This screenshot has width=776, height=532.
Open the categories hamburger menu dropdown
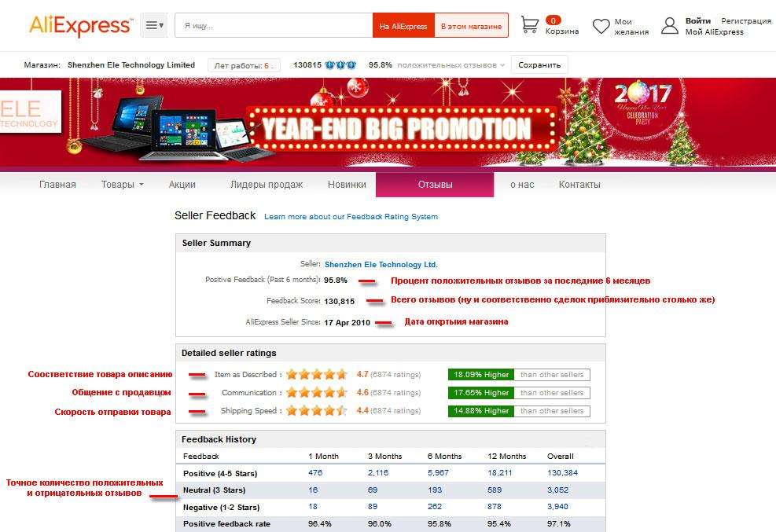(154, 25)
